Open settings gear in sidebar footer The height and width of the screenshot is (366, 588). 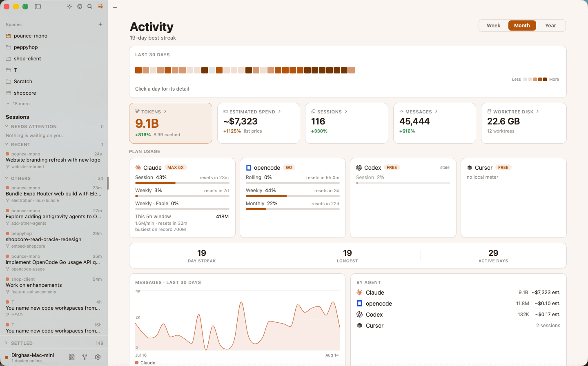pyautogui.click(x=98, y=357)
